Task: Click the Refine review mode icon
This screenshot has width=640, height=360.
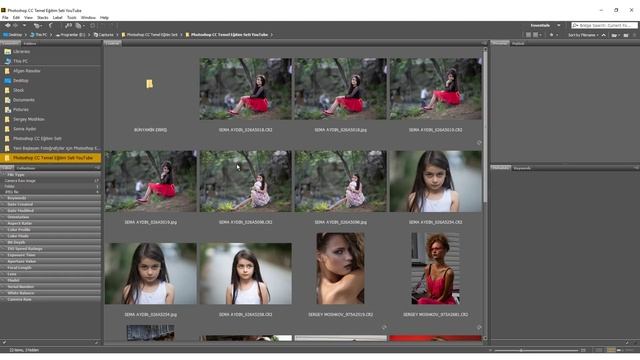Action: pos(68,26)
